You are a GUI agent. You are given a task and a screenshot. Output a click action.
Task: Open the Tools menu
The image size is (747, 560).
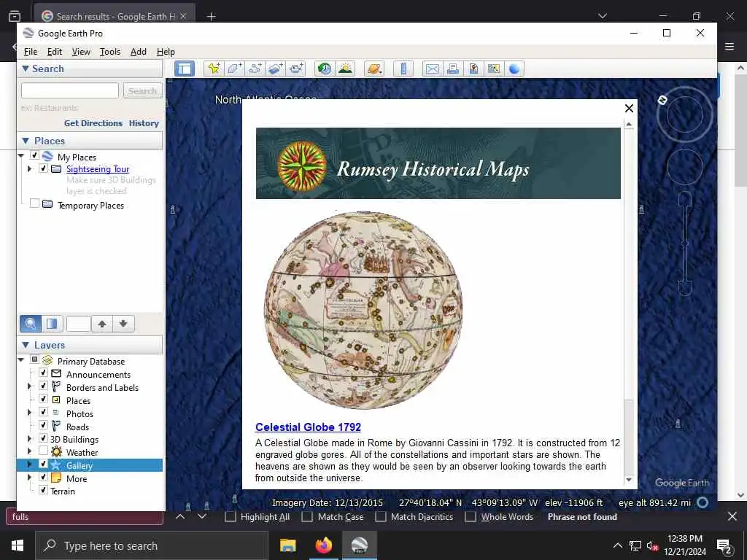click(110, 52)
